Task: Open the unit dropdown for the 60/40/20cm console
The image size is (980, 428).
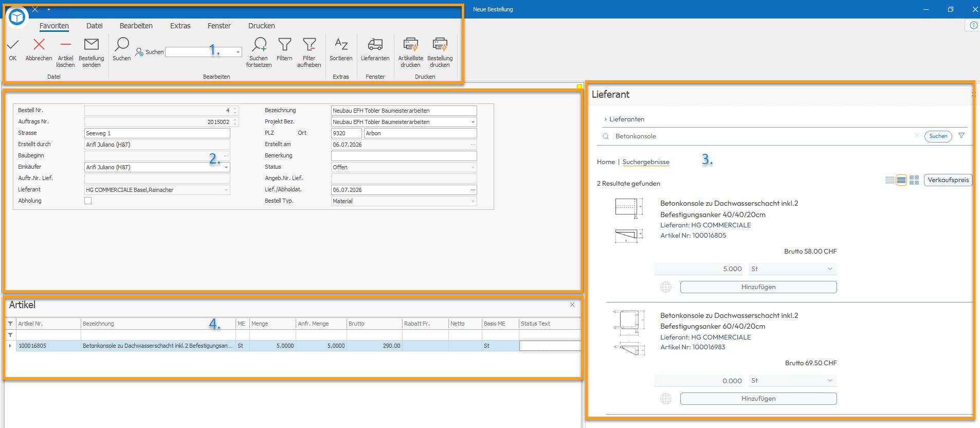Action: [830, 381]
